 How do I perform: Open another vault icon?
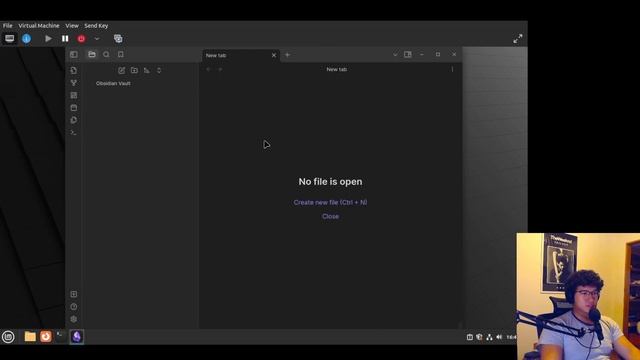point(74,294)
